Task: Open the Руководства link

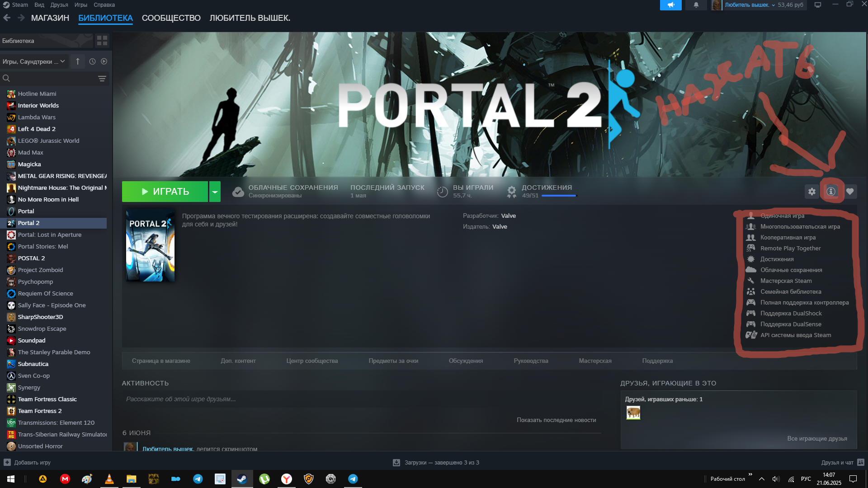Action: 531,361
